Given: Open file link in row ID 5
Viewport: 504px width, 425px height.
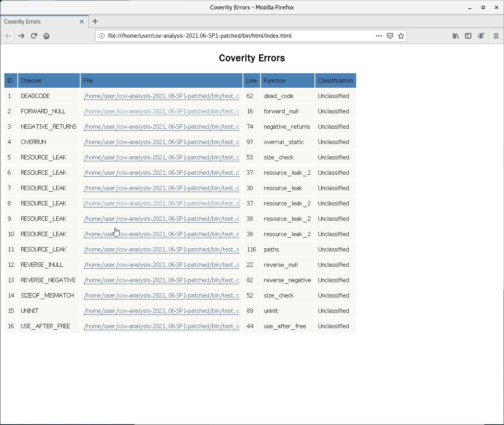Looking at the screenshot, I should point(162,157).
